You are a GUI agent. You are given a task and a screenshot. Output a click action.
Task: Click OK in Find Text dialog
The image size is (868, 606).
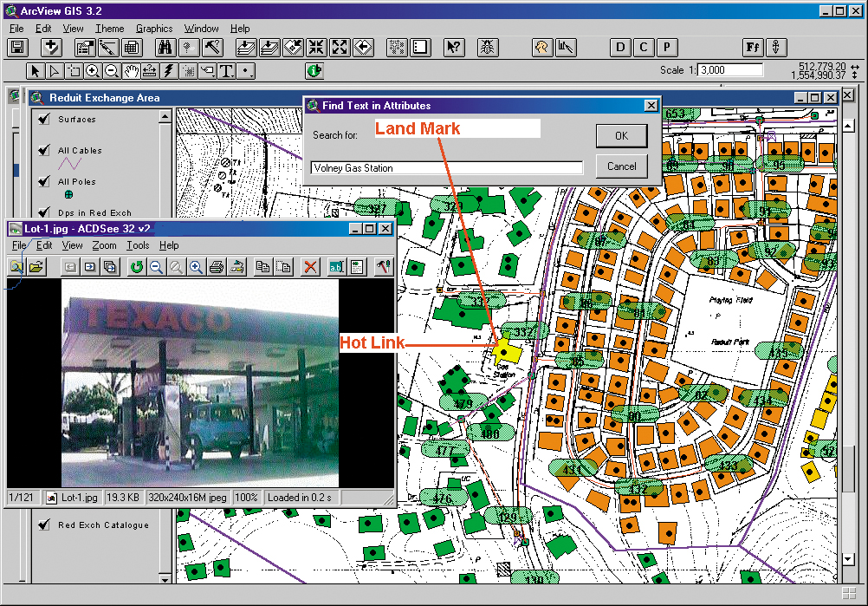click(621, 136)
